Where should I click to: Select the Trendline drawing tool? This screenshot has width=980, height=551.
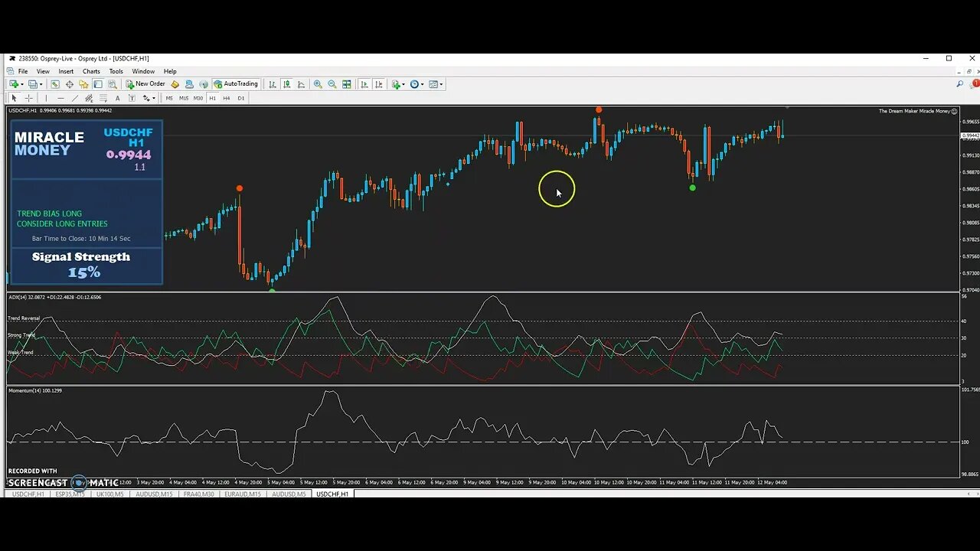tap(75, 98)
